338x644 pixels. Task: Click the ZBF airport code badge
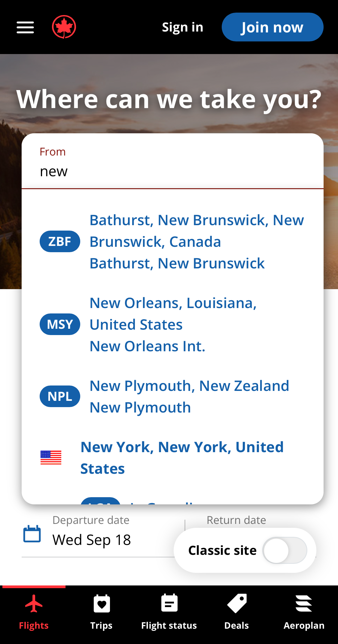point(59,241)
